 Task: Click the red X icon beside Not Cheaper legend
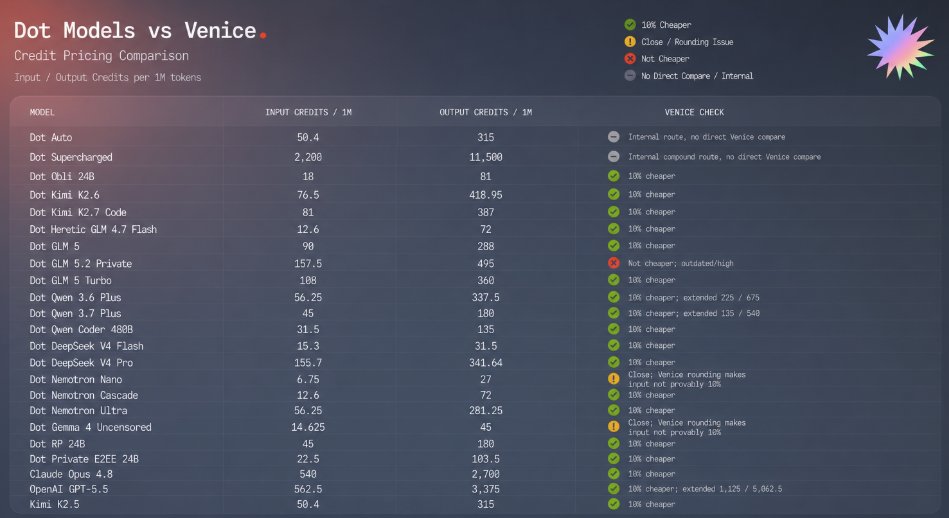[x=630, y=59]
